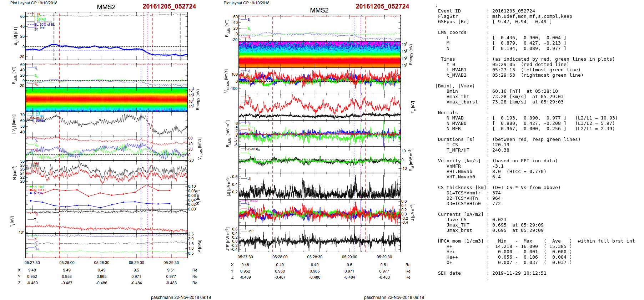Click the electron energy spectrogram in the right plot

(320, 54)
